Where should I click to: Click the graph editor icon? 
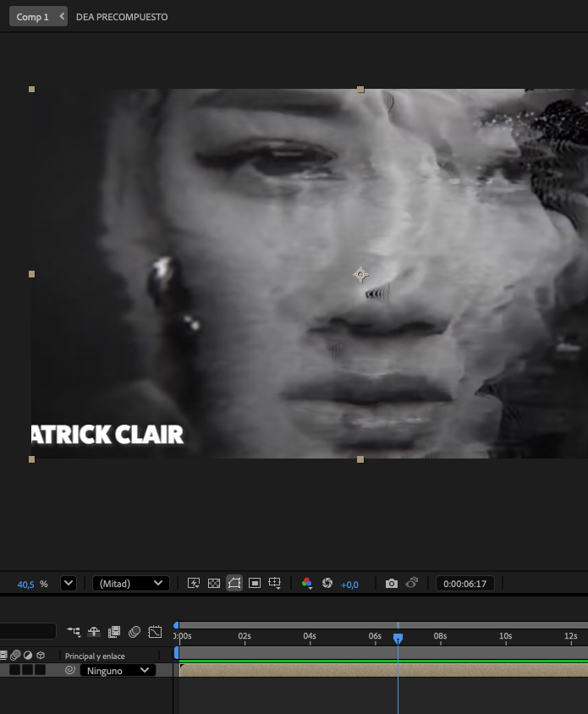155,632
